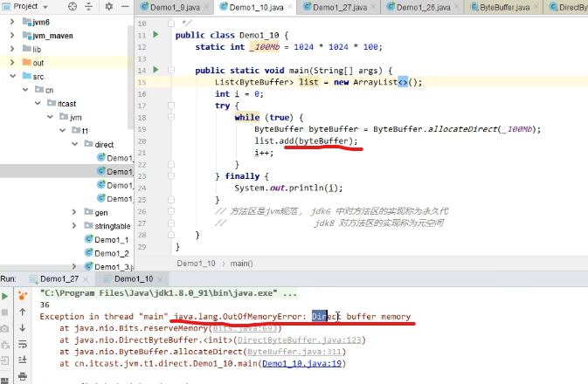Toggle soft-wrap icon in Run console

coord(23,344)
